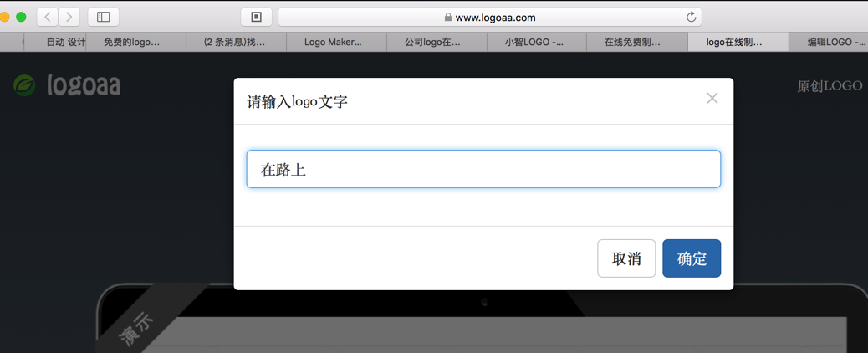Close the dialog with X icon
868x353 pixels.
click(x=712, y=98)
